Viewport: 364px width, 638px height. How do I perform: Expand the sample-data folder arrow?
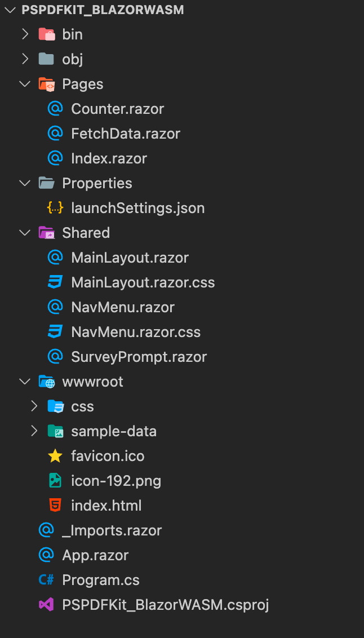(x=34, y=431)
